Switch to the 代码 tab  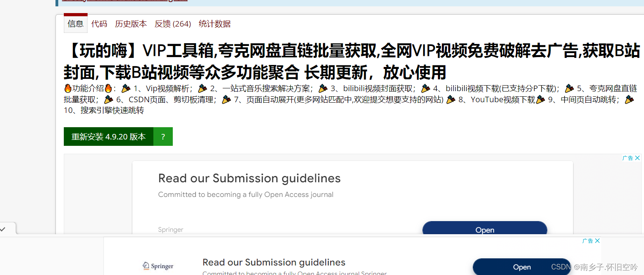click(x=99, y=24)
